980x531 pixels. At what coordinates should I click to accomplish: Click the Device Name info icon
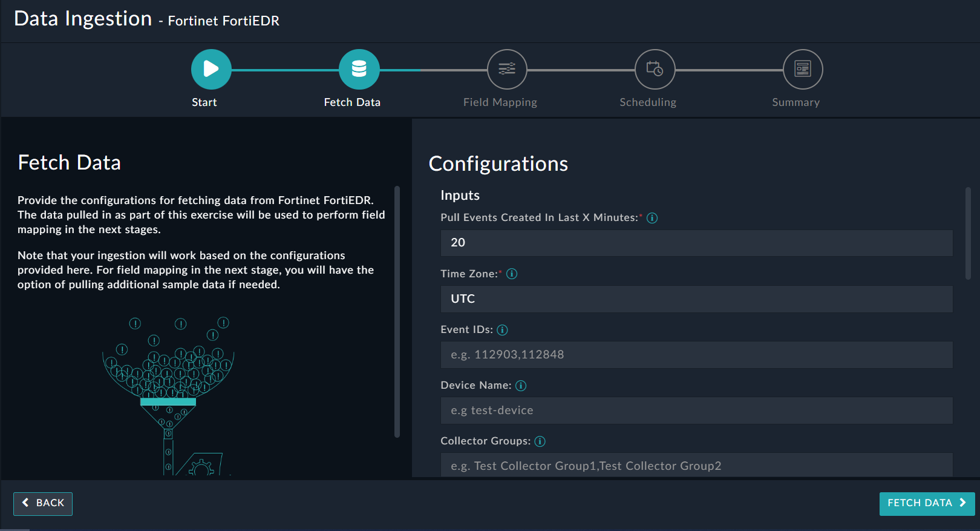click(x=521, y=386)
